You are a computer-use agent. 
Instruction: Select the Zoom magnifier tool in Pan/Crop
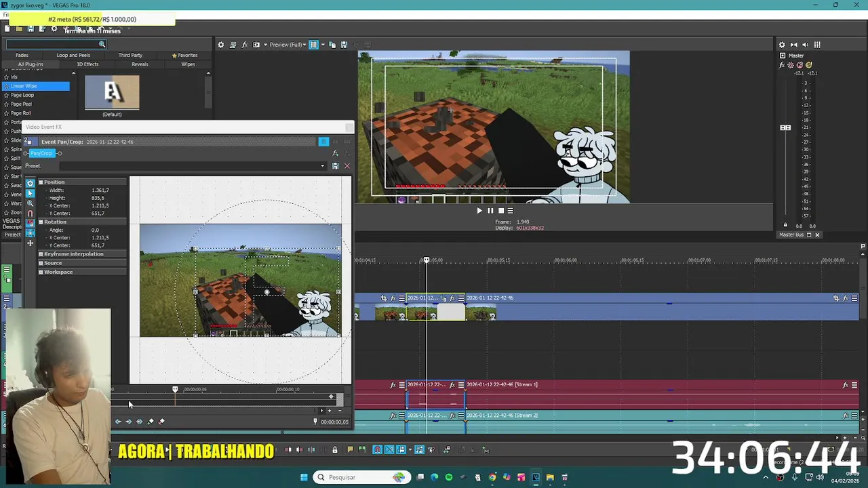click(30, 203)
